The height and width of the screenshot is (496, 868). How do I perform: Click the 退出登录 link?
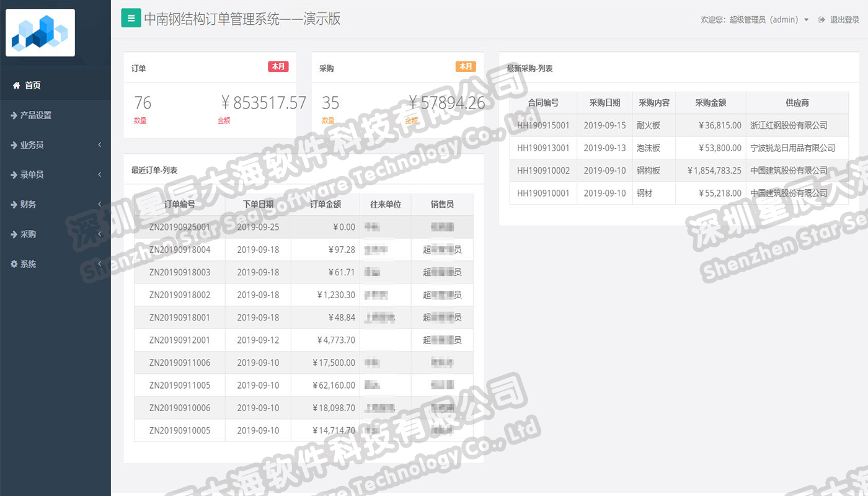pyautogui.click(x=844, y=20)
